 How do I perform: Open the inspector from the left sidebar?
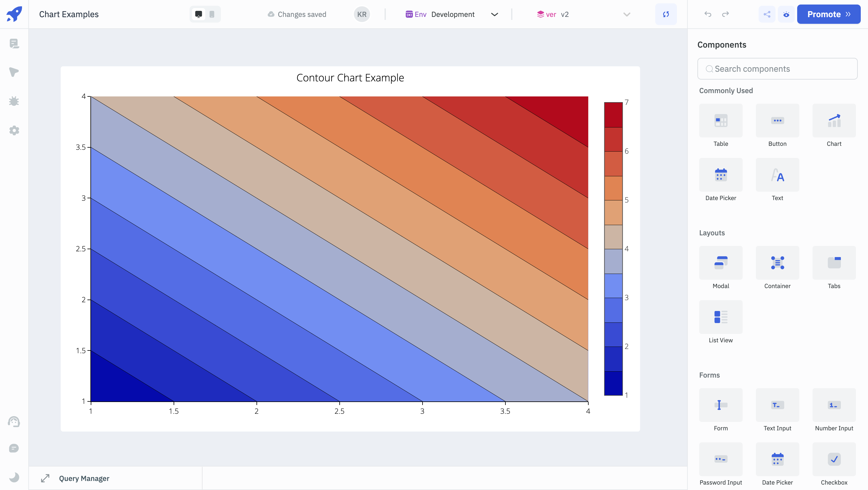14,72
